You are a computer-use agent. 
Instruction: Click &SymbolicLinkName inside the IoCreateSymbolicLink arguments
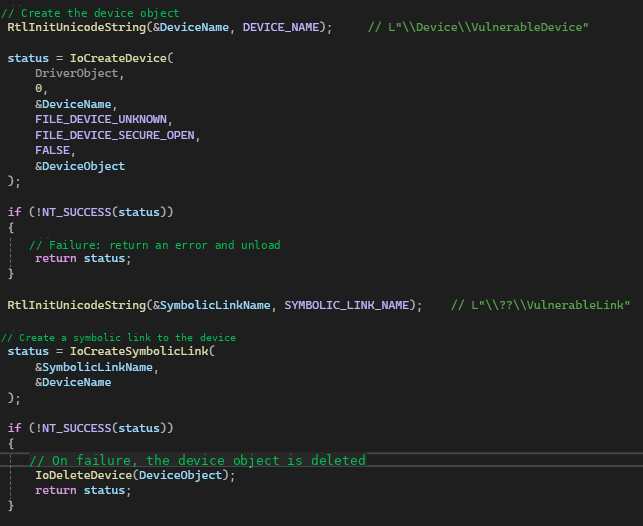pos(93,367)
